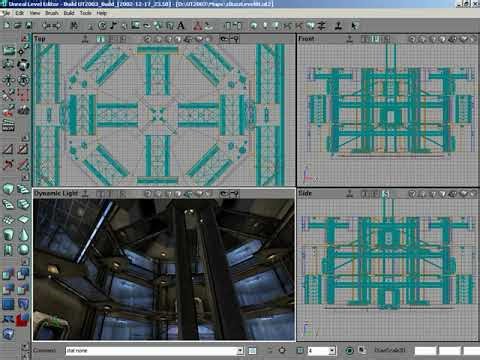Select the Texture Rotate tool

click(x=23, y=80)
